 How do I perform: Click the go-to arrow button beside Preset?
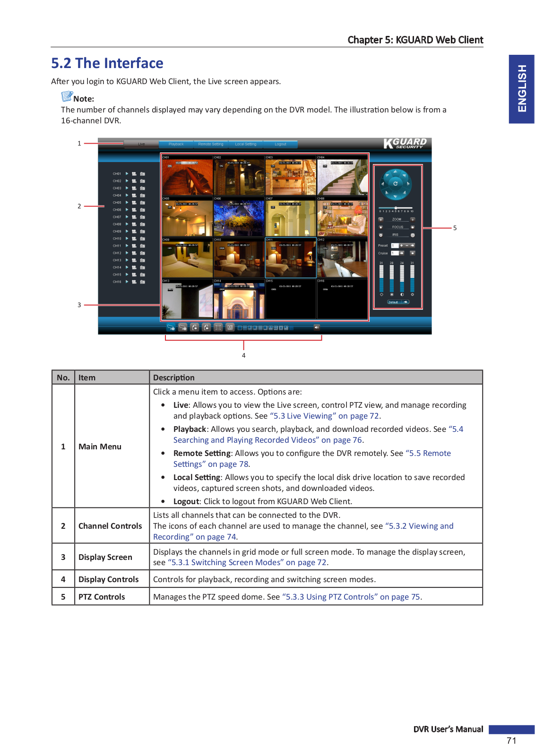pos(412,246)
